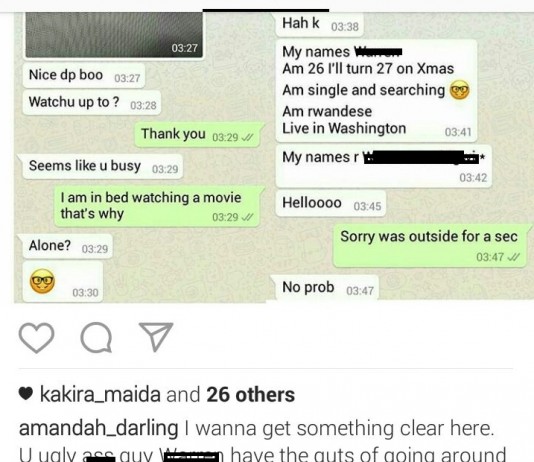534x462 pixels.
Task: Tap the heart like icon
Action: (x=36, y=337)
